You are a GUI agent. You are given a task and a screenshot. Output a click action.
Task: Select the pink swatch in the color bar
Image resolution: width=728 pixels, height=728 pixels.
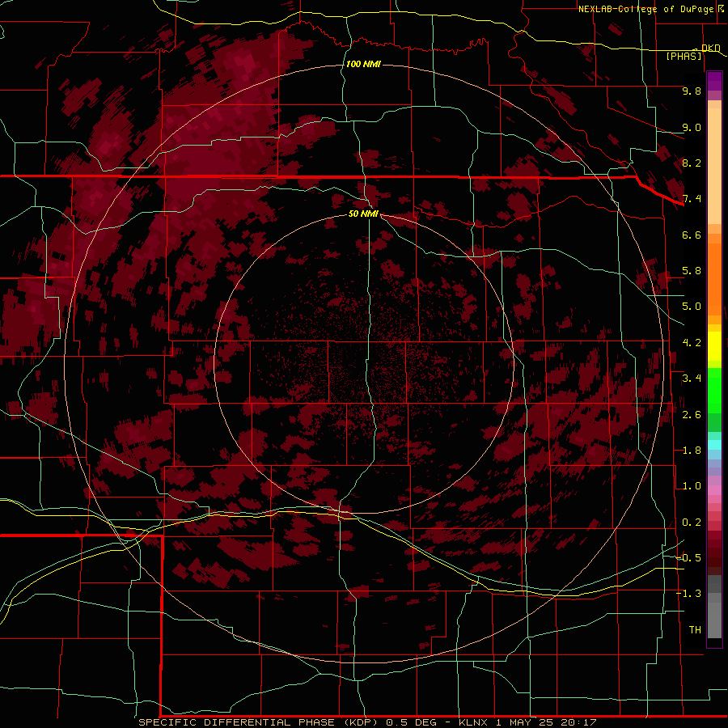[714, 490]
